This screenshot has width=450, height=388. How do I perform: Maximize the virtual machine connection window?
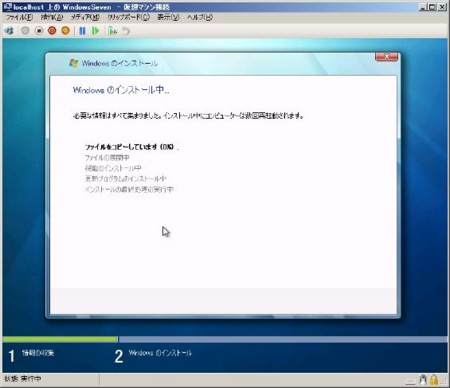coord(432,7)
